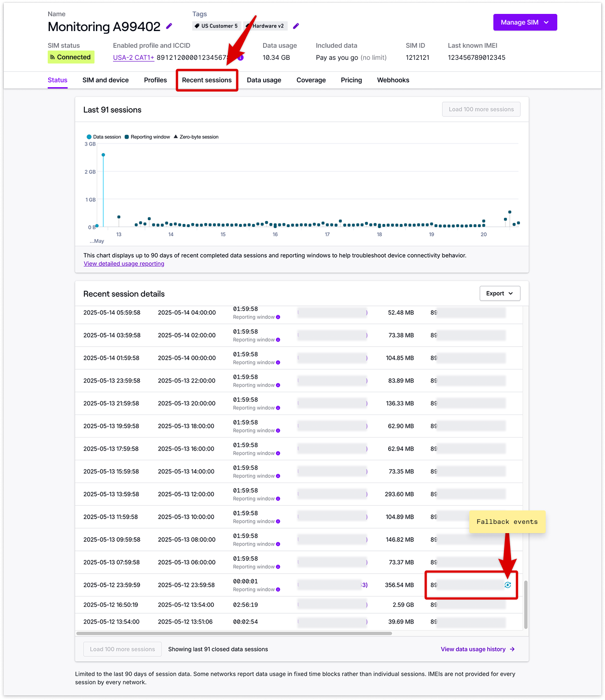Click the top Load 100 more sessions button

tap(481, 109)
